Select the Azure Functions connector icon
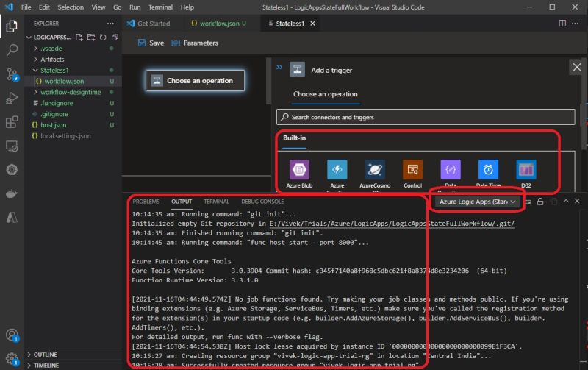This screenshot has width=588, height=370. (337, 170)
